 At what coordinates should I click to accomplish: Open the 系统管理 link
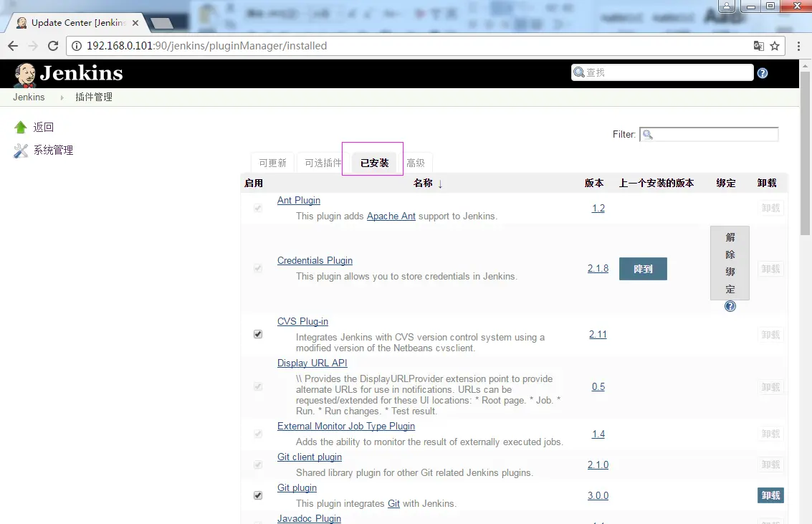(x=53, y=151)
